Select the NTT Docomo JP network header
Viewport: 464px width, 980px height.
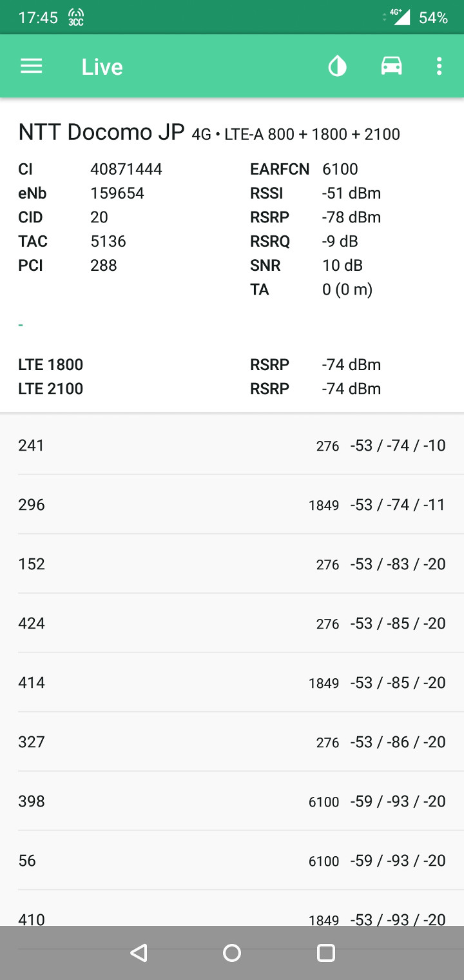pyautogui.click(x=101, y=132)
